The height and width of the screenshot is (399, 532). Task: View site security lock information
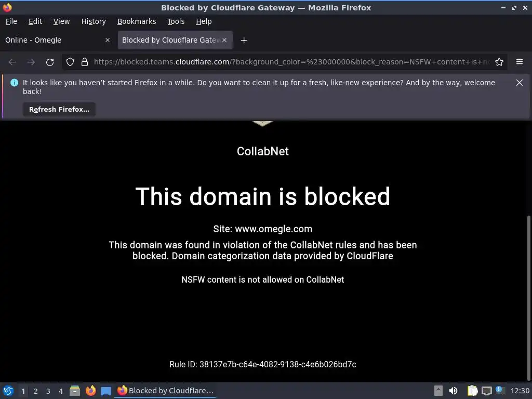pos(85,62)
